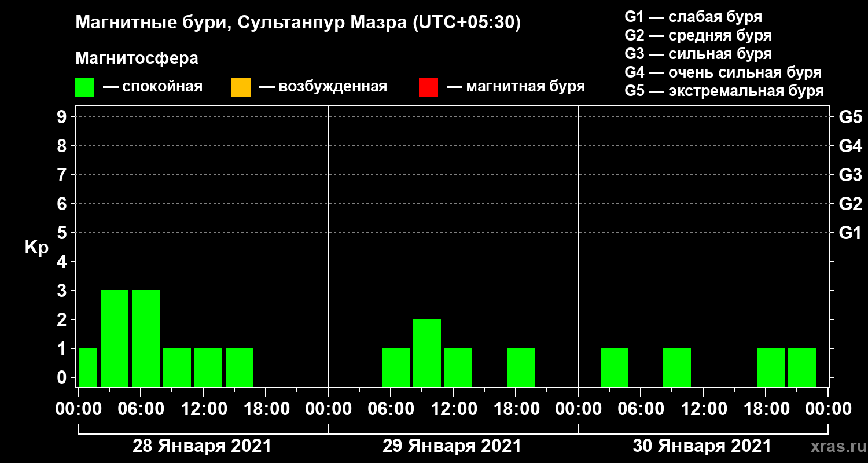
Task: Click the '12:00' time label under 28 January
Action: click(203, 409)
